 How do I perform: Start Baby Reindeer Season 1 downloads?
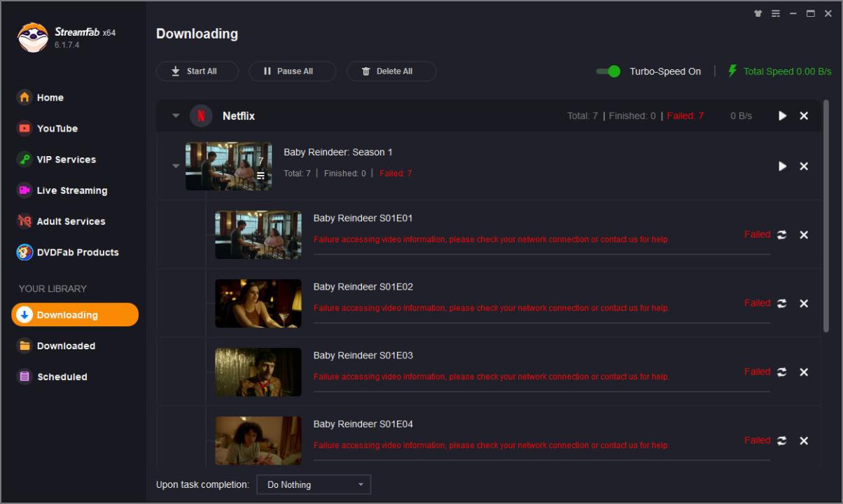782,167
